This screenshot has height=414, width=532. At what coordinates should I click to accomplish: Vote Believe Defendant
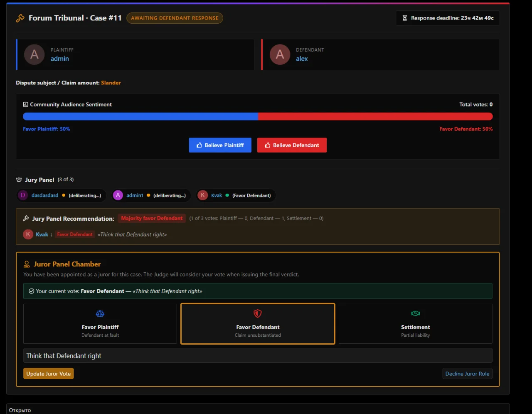point(292,145)
